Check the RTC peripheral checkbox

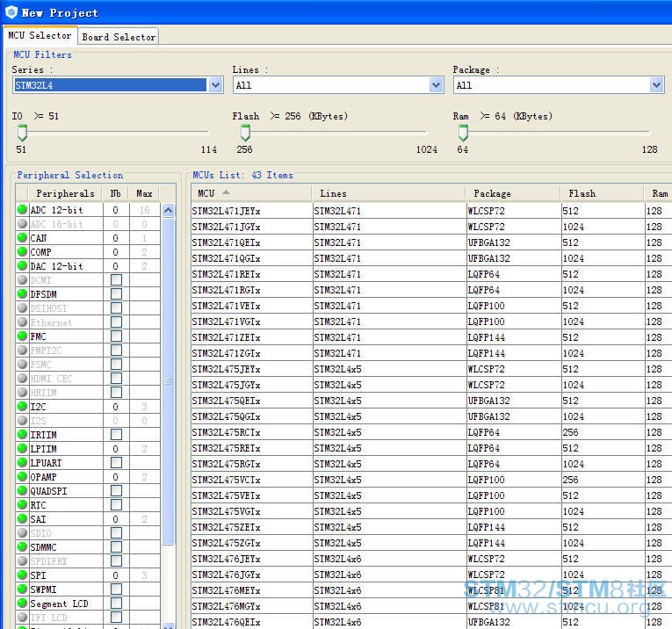tap(116, 505)
